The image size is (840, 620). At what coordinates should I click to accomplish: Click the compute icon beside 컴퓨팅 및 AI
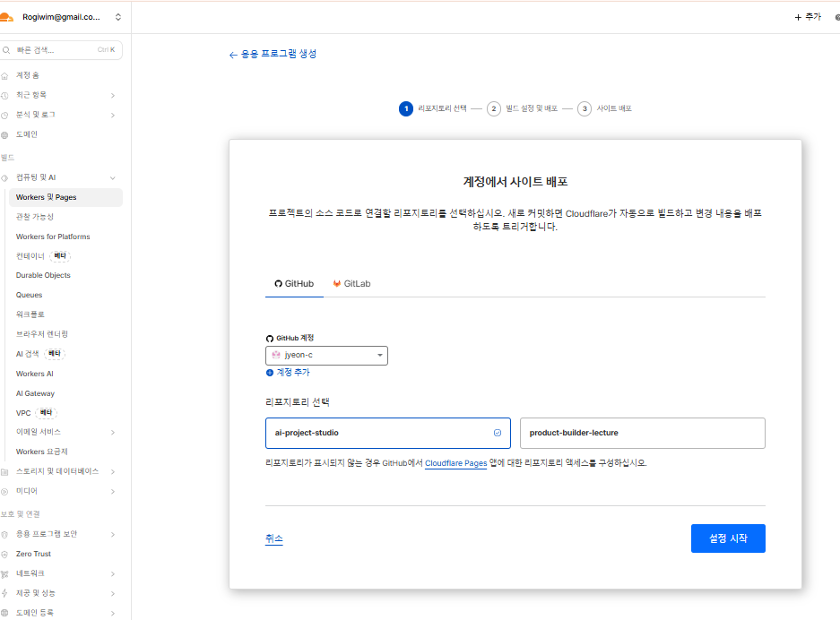4,177
